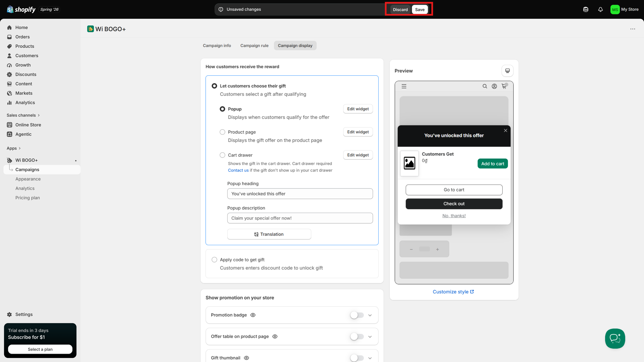Choose Apply code to get gift
This screenshot has height=362, width=644.
pyautogui.click(x=214, y=260)
